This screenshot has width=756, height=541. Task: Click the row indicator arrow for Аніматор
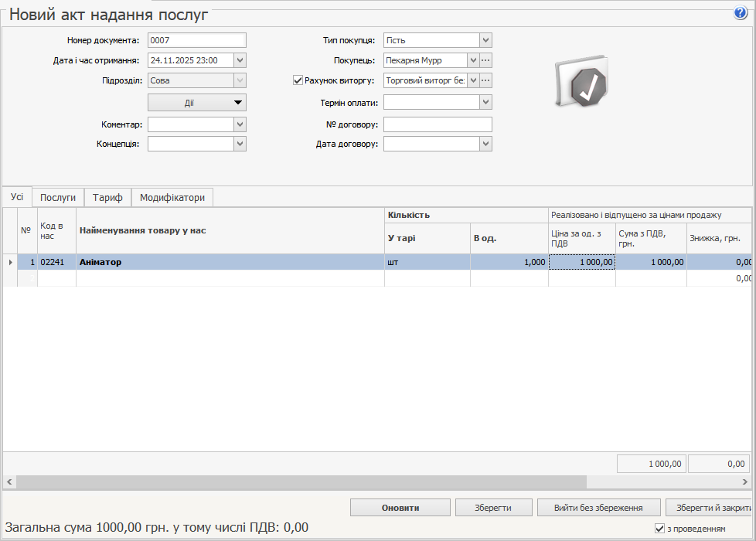10,262
